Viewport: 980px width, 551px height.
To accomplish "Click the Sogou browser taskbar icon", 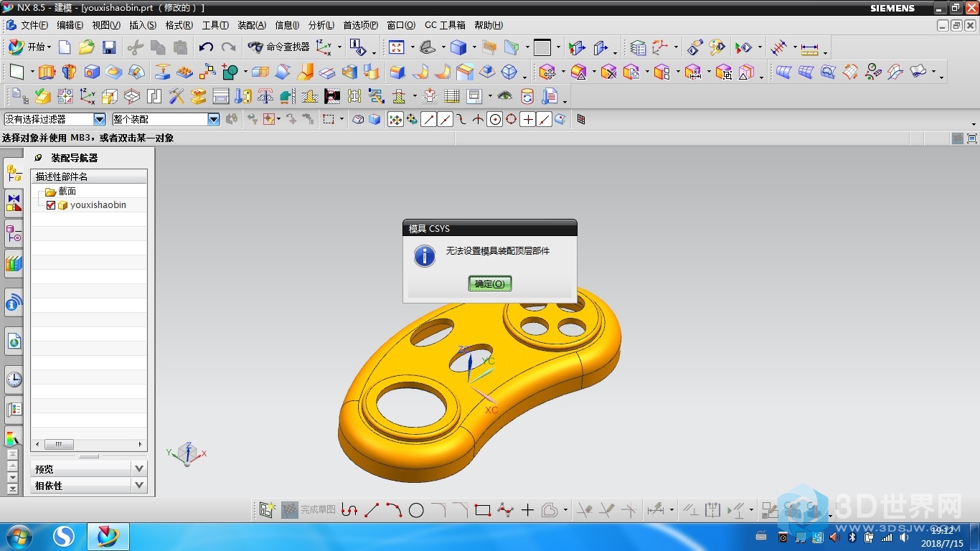I will [65, 536].
